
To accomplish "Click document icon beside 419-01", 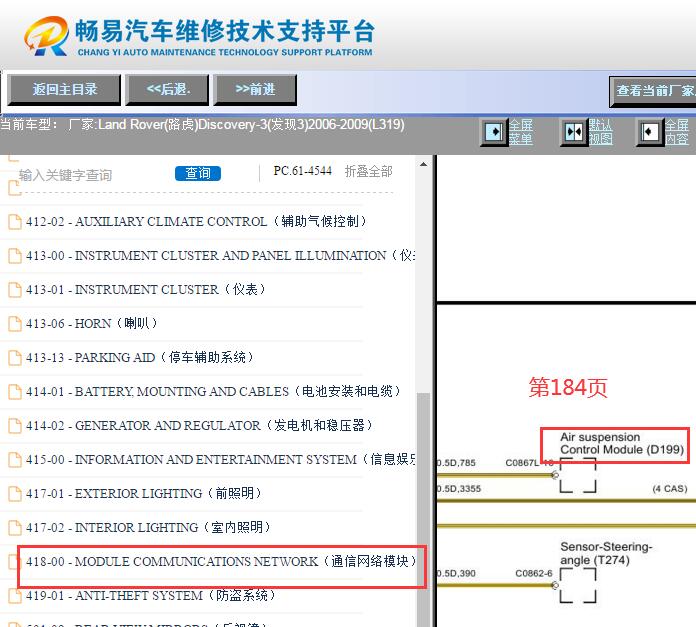I will [15, 596].
